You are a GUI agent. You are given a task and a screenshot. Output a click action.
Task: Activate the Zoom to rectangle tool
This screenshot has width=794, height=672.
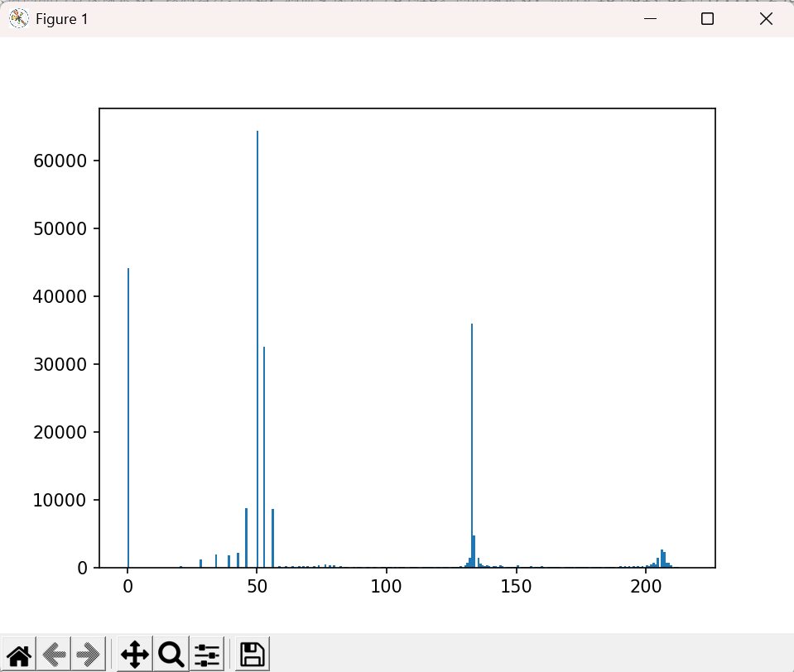coord(171,655)
